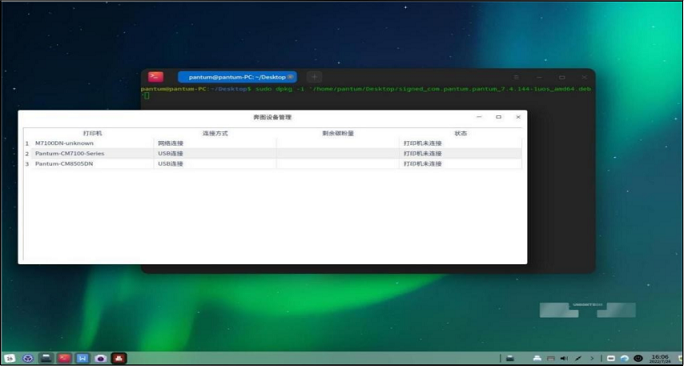This screenshot has width=684, height=366.
Task: Minimize the 奔图设备管理 window
Action: click(479, 117)
